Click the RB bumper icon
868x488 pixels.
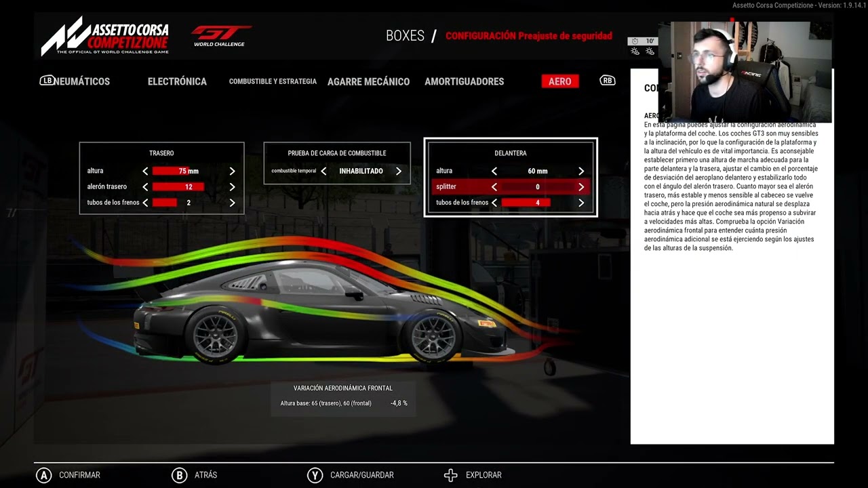(608, 81)
